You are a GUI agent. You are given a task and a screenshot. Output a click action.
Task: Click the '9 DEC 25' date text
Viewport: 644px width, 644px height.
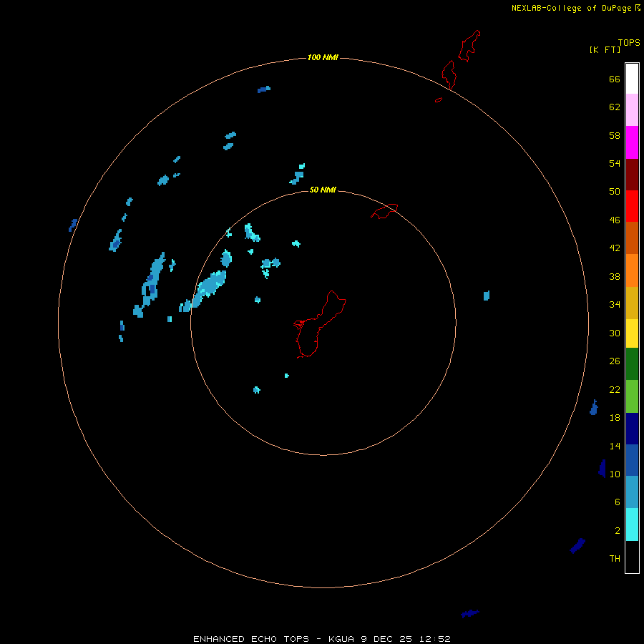pyautogui.click(x=386, y=639)
